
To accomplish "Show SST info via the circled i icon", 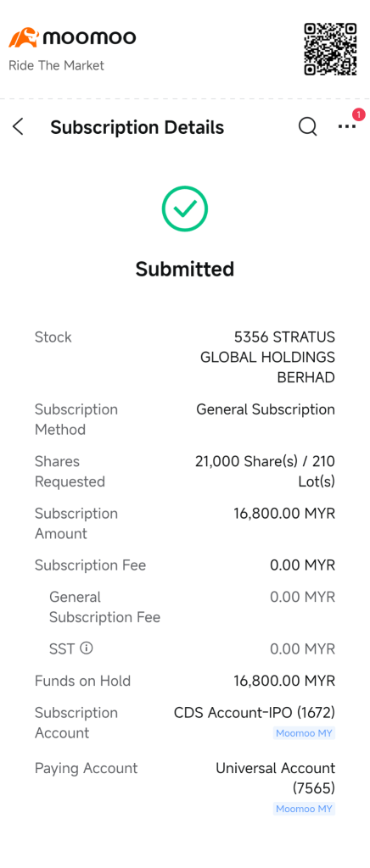I will click(x=86, y=648).
